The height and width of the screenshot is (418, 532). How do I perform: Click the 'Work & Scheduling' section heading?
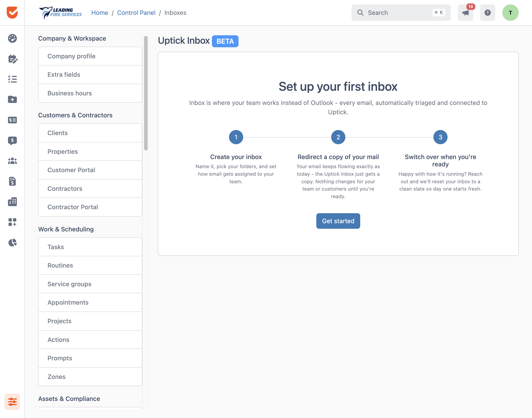(x=66, y=229)
